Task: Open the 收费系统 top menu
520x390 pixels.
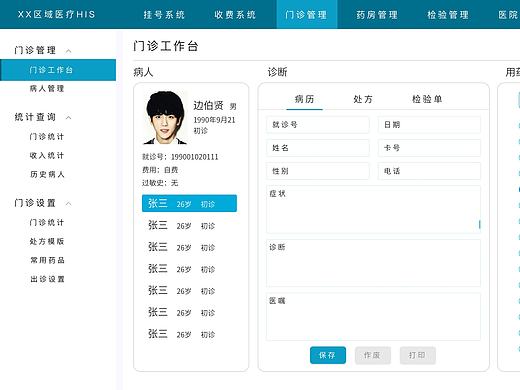Action: point(235,15)
